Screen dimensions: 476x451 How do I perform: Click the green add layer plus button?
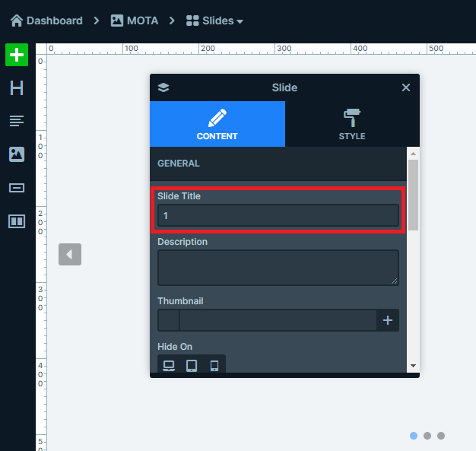click(17, 55)
